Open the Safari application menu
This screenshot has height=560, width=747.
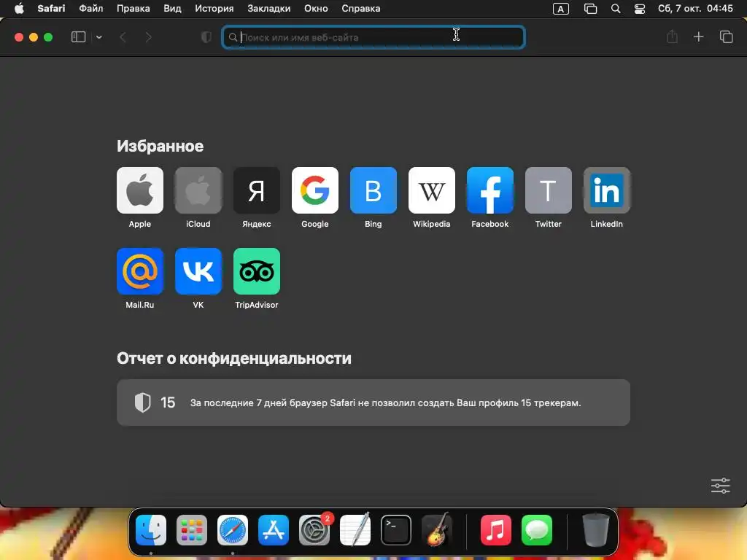[51, 9]
